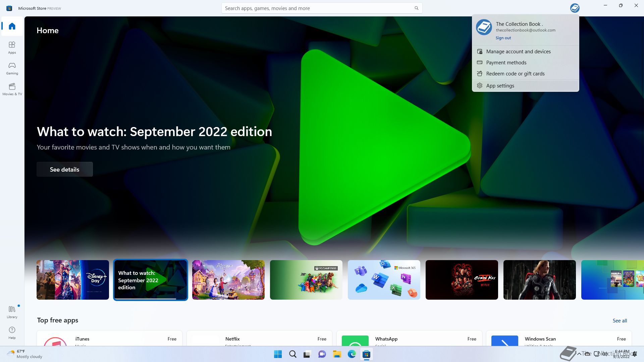Click the account email thecollectionbook@outlook.com
This screenshot has height=362, width=644.
(526, 30)
